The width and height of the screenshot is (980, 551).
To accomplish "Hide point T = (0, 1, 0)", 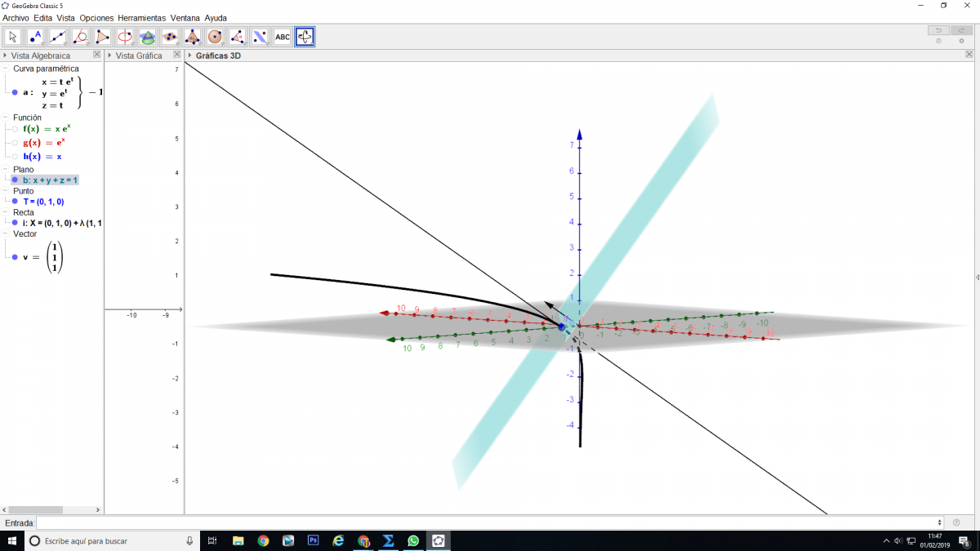I will [x=15, y=202].
